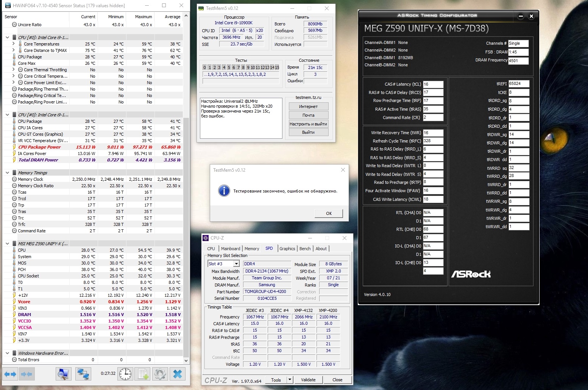Click the CPU-Z title bar app icon

tap(206, 238)
